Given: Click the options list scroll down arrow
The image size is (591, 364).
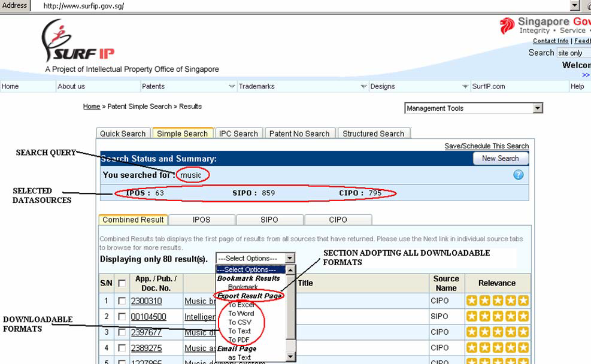Looking at the screenshot, I should [x=290, y=356].
